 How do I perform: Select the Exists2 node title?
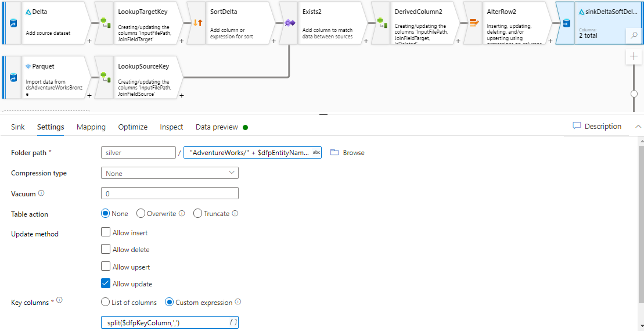pos(312,12)
